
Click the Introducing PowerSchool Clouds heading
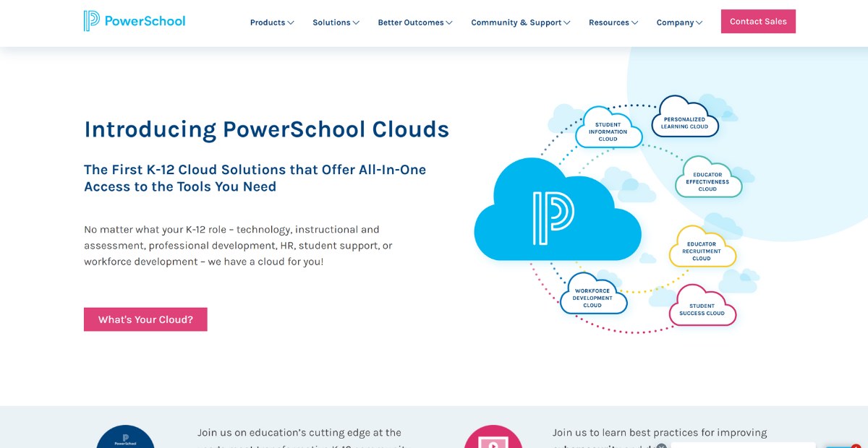point(266,129)
